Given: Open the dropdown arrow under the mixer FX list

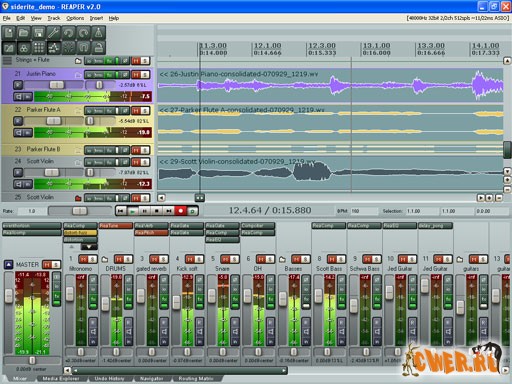Looking at the screenshot, I should (x=89, y=247).
